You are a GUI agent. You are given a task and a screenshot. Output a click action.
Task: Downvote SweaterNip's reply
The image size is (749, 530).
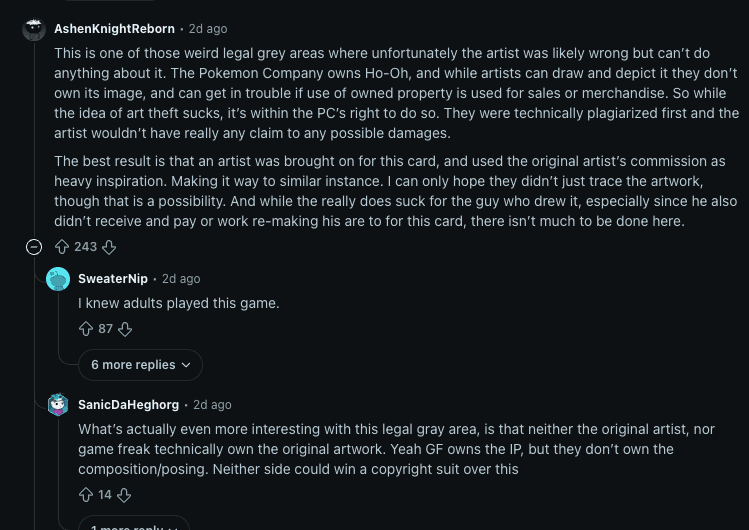(125, 328)
